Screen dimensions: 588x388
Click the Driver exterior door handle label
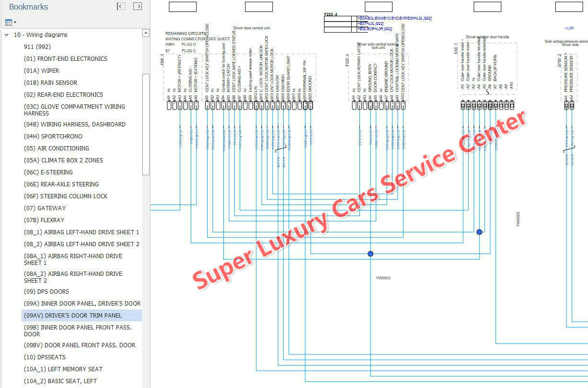[x=487, y=37]
